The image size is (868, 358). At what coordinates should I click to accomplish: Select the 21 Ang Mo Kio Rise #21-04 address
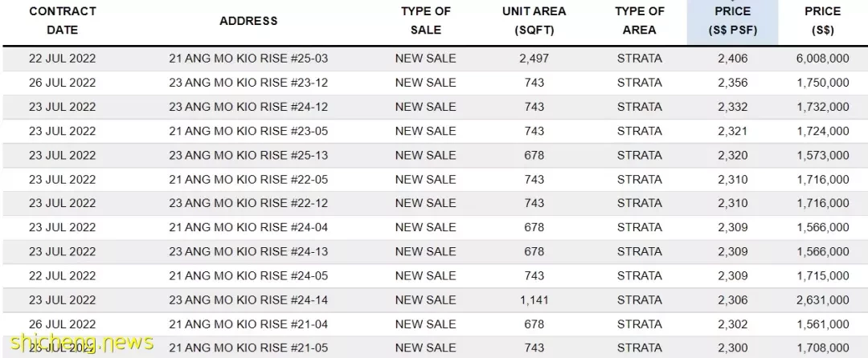tap(248, 324)
